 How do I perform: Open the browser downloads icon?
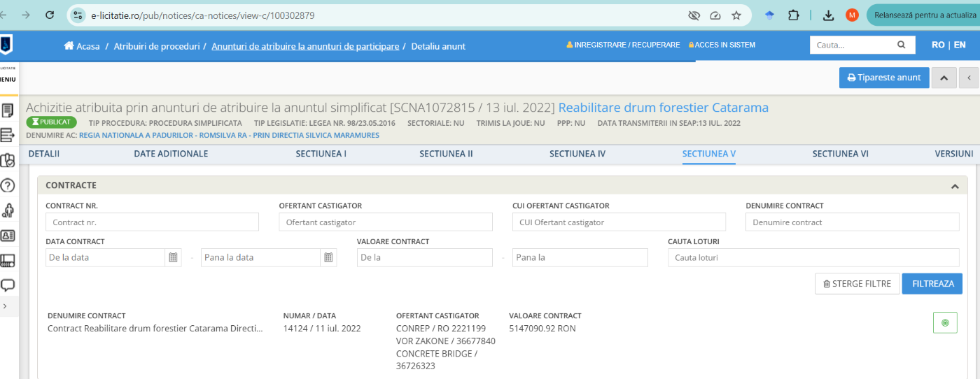[x=828, y=15]
